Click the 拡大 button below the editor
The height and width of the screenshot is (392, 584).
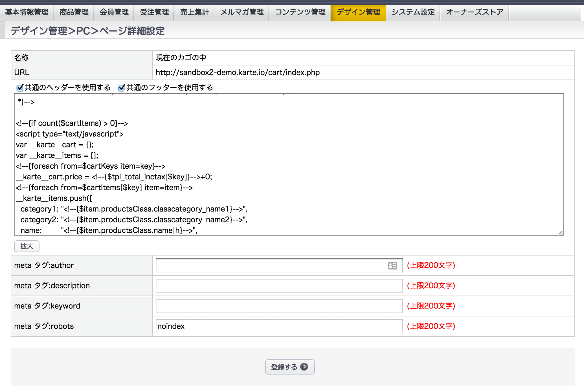point(27,246)
